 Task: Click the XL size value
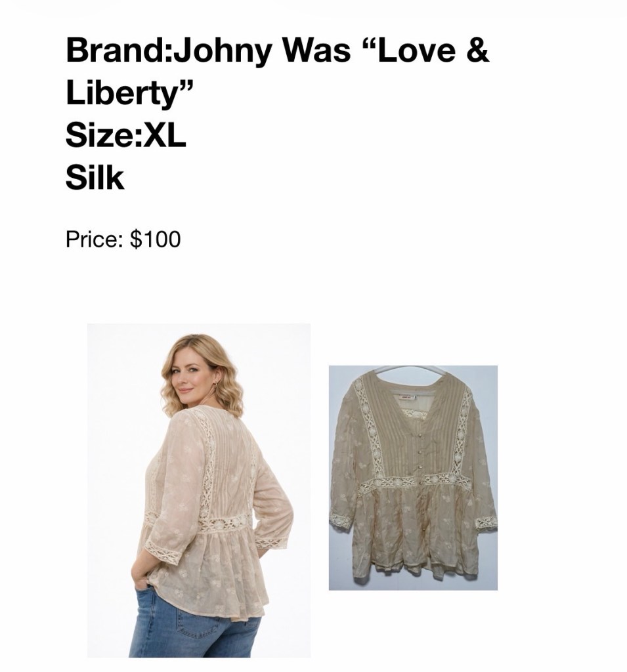pyautogui.click(x=164, y=135)
